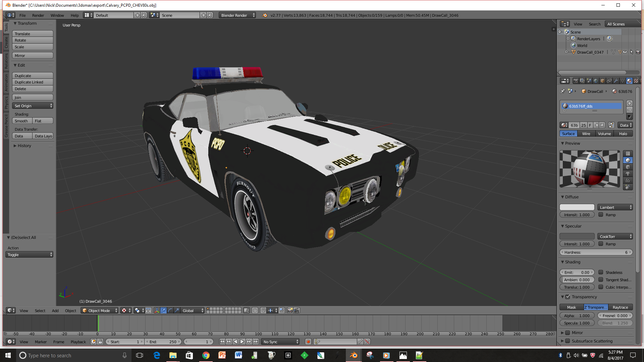Click the Diffuse color swatch

tap(577, 207)
